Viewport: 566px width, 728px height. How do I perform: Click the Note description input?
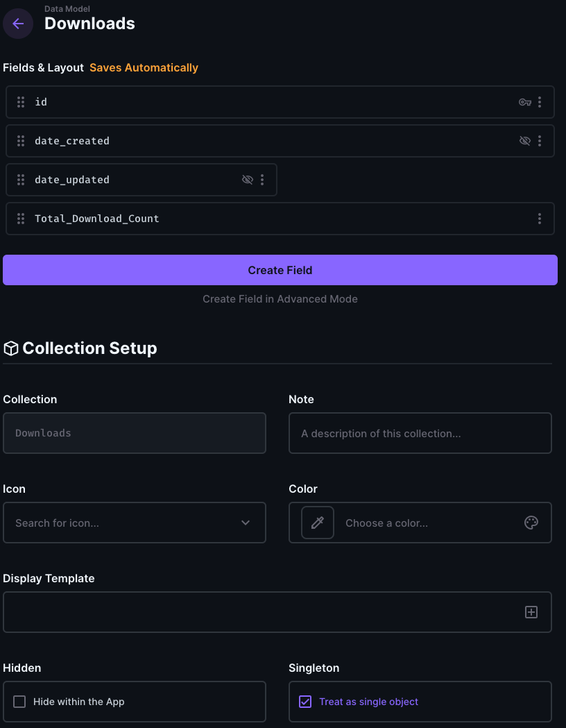pyautogui.click(x=420, y=433)
